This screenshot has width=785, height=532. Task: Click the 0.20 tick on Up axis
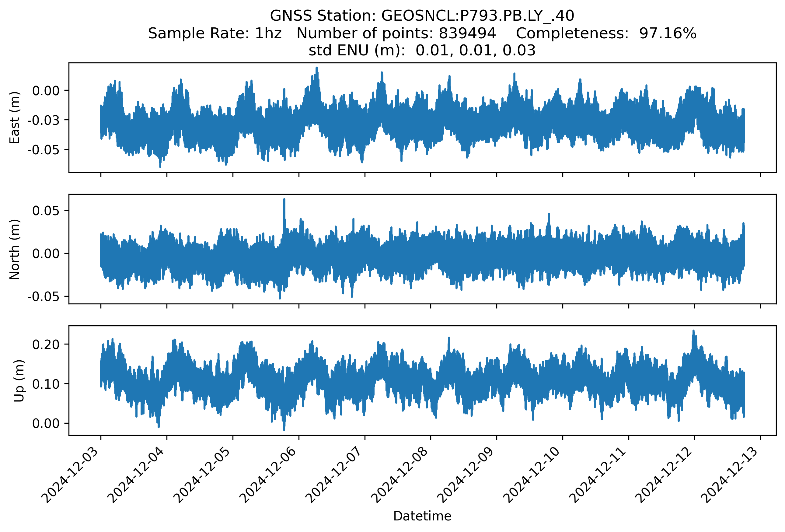(x=46, y=345)
